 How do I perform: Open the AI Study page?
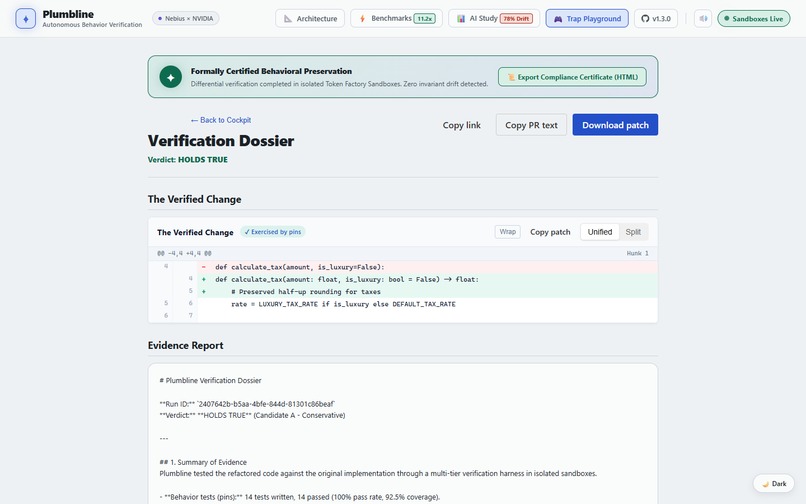click(494, 19)
